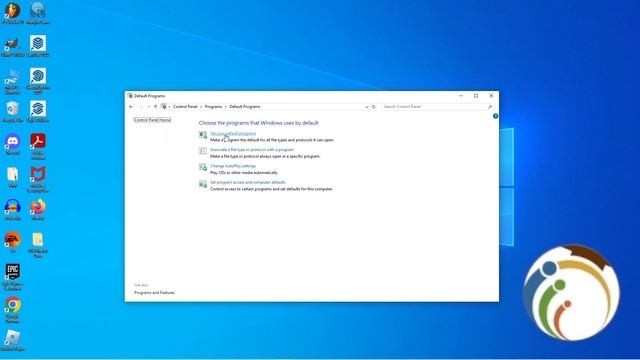Open the EA app desktop shortcut

[x=13, y=242]
